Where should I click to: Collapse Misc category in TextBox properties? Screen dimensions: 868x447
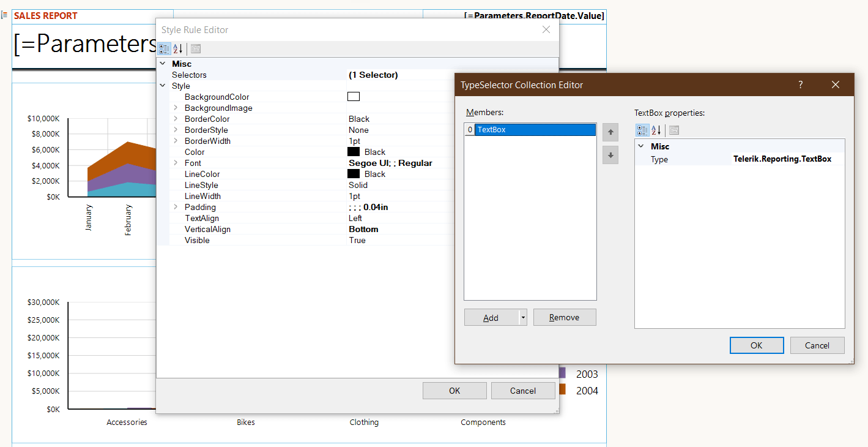click(x=641, y=146)
